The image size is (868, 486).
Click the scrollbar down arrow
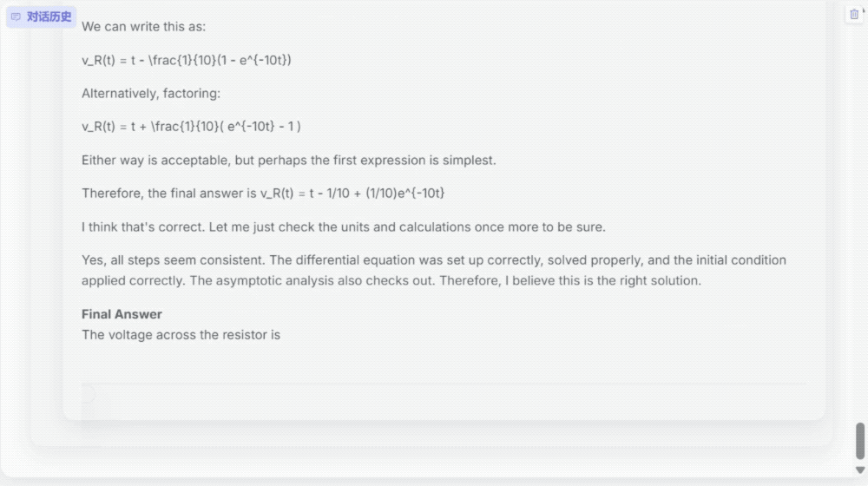[860, 470]
